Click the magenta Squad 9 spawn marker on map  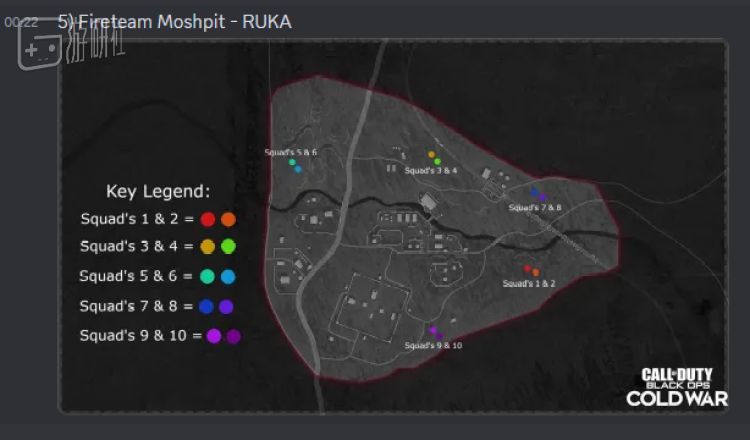click(x=433, y=330)
